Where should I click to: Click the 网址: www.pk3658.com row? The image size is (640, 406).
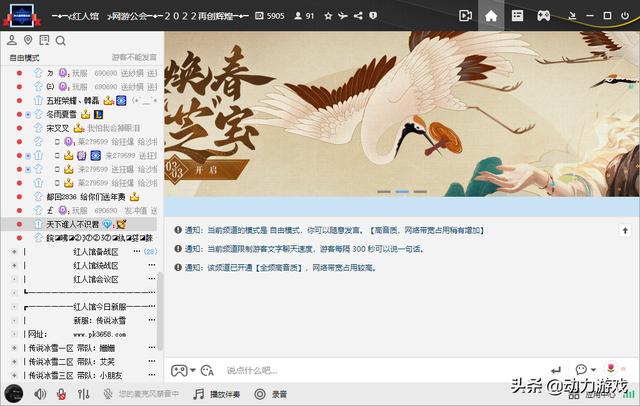pyautogui.click(x=77, y=334)
